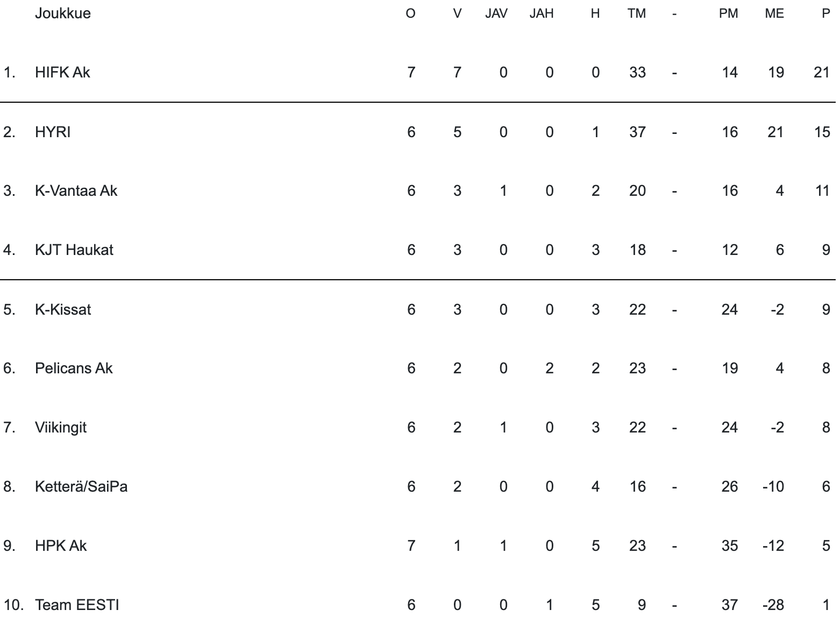The image size is (840, 624).
Task: Click the HIFK Ak team name
Action: [x=62, y=73]
